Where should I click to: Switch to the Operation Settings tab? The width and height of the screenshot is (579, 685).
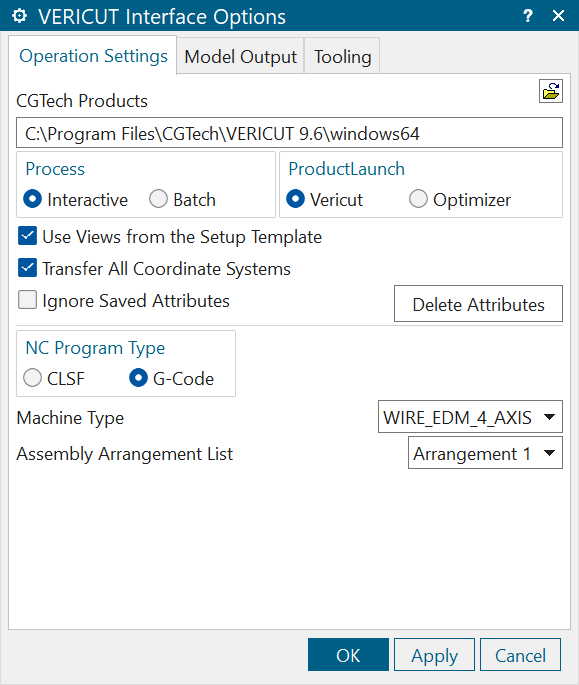93,56
